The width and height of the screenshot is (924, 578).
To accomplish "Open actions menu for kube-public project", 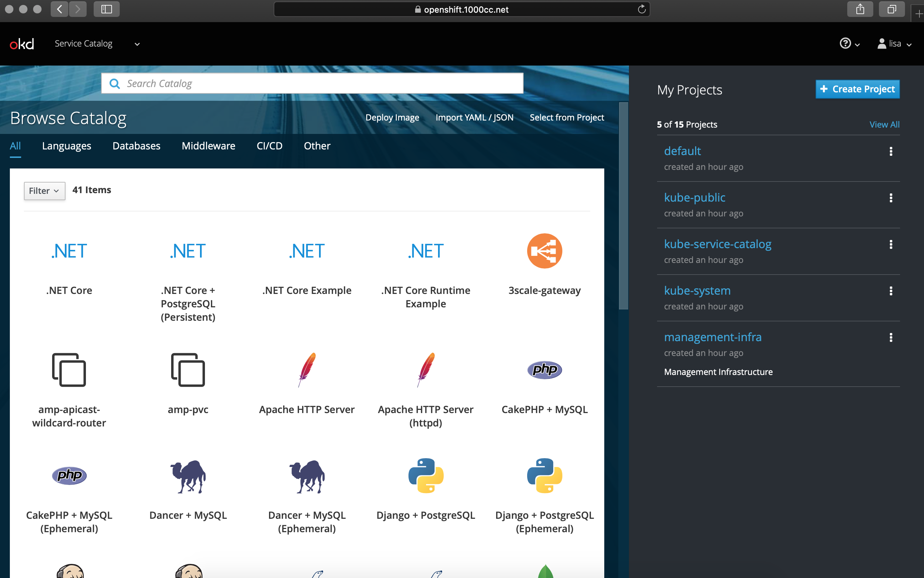I will click(x=891, y=198).
